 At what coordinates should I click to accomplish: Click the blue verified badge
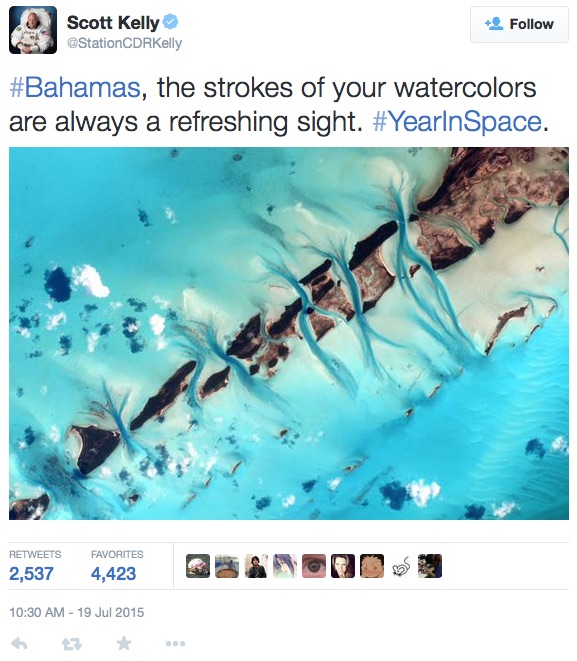pos(170,22)
